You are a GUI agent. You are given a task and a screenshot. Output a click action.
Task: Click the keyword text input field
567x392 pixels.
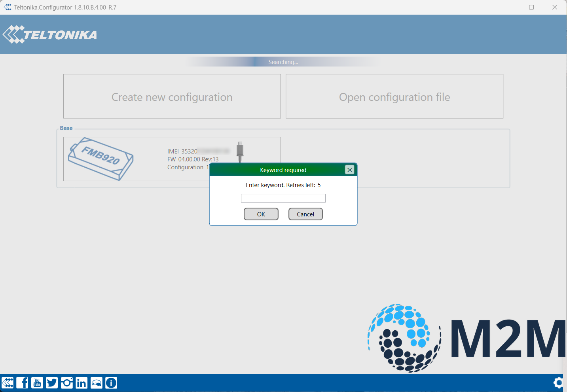[x=283, y=198]
